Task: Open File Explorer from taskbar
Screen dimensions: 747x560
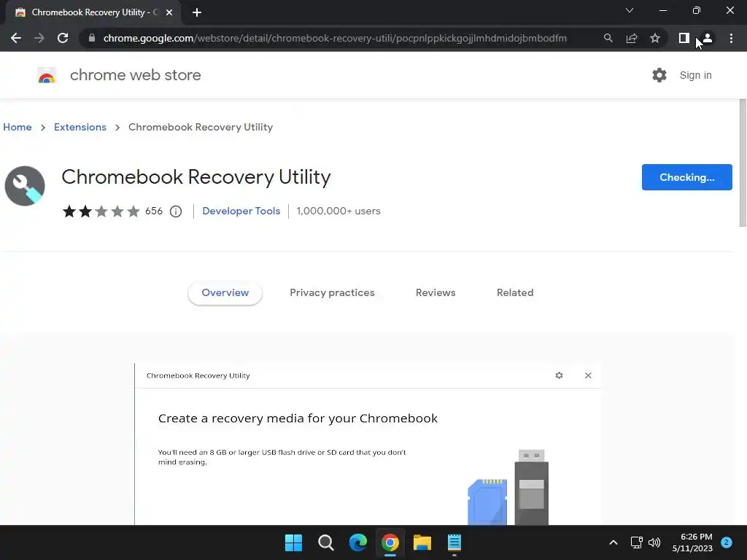Action: tap(422, 542)
